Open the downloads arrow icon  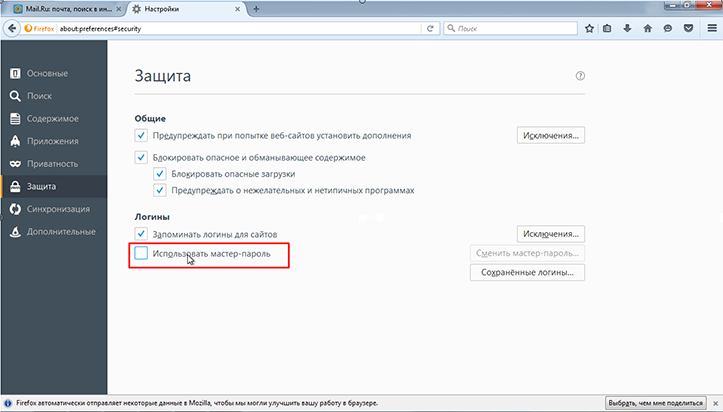[x=628, y=28]
